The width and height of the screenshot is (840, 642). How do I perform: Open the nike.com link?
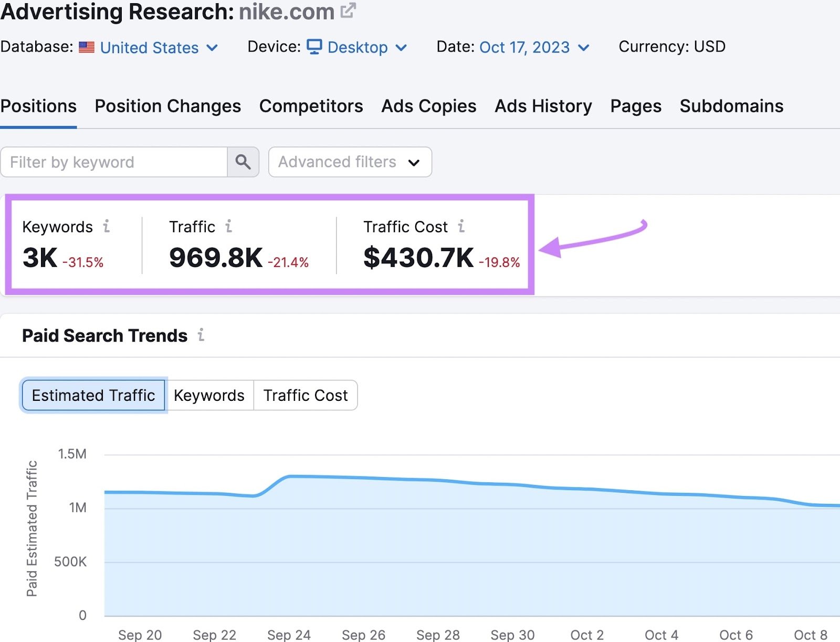point(286,11)
